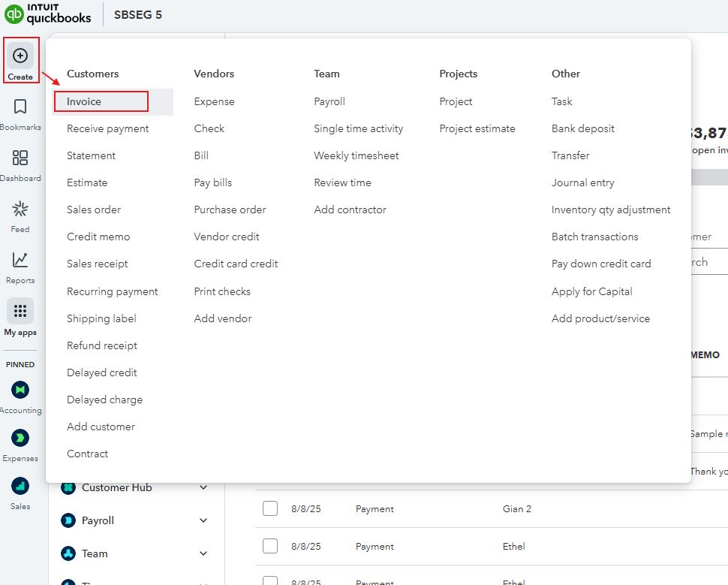This screenshot has width=728, height=585.
Task: Expand the Customer Hub section
Action: pyautogui.click(x=203, y=487)
